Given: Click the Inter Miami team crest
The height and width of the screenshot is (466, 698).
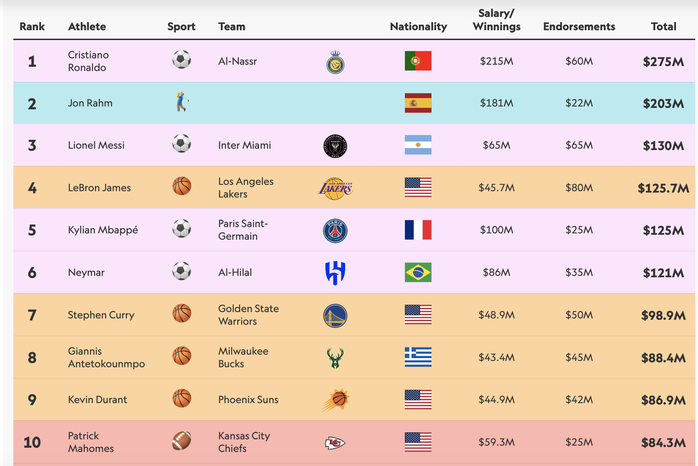Looking at the screenshot, I should click(335, 146).
